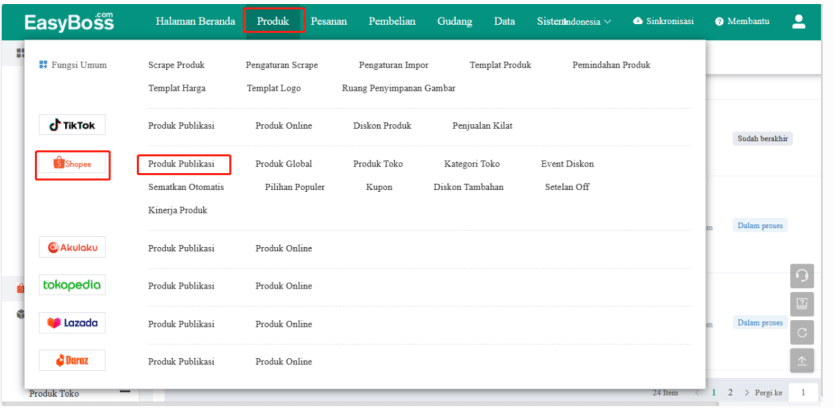Open Tokopedia Produk Online
This screenshot has height=408, width=836.
[x=284, y=286]
